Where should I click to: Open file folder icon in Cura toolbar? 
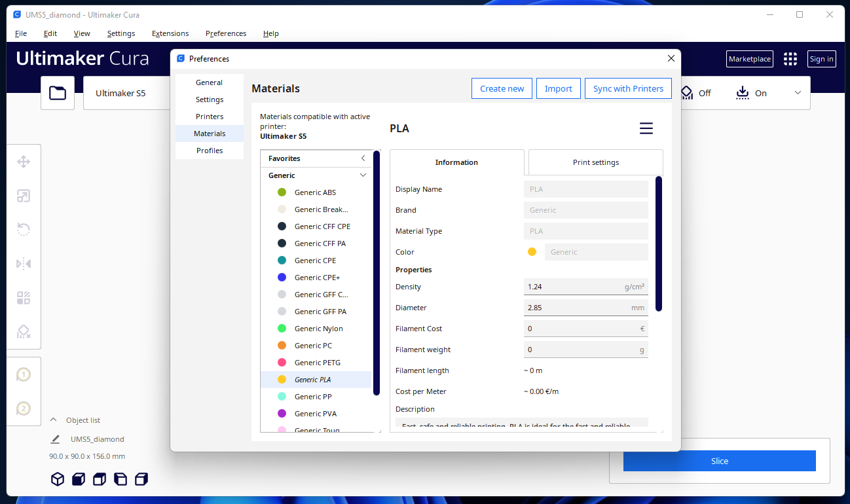(58, 93)
